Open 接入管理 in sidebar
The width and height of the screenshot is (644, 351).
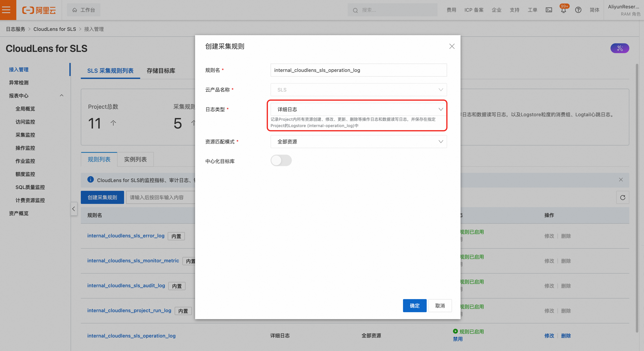click(19, 70)
